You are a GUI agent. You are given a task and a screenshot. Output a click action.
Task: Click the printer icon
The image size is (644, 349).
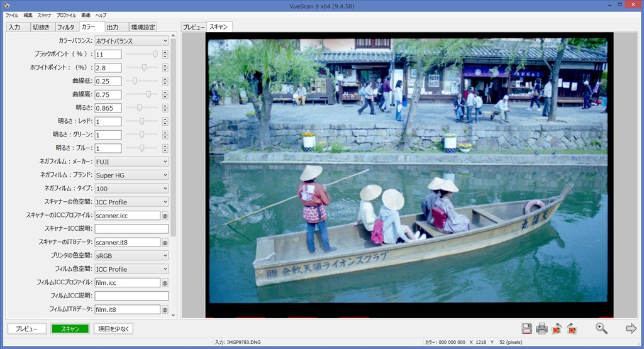coord(541,328)
